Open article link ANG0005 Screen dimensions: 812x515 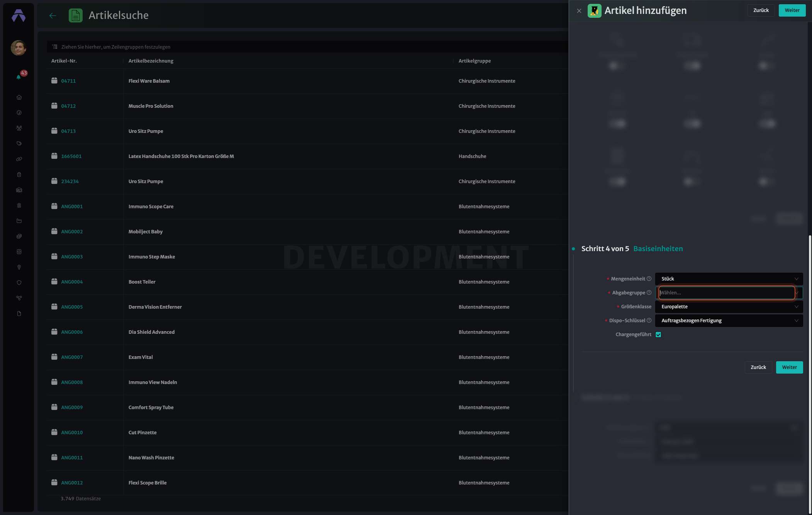click(x=72, y=307)
